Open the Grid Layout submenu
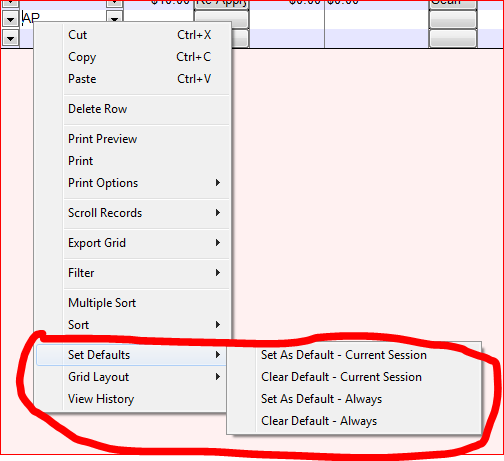 131,377
